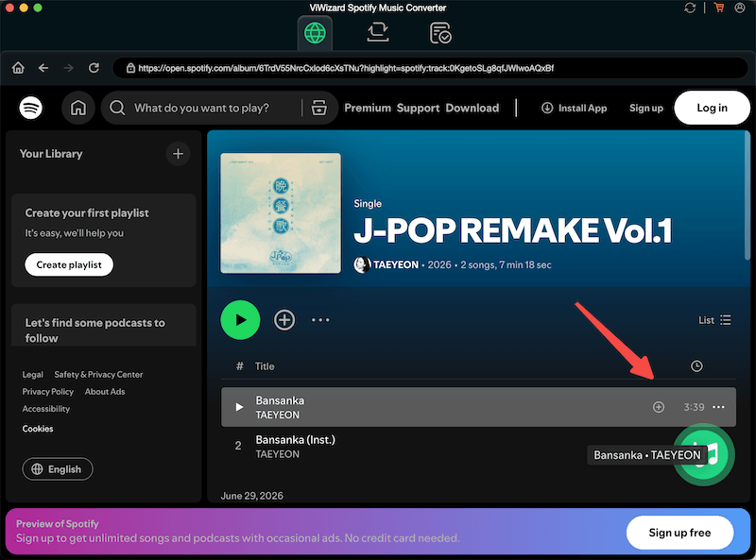The image size is (756, 560).
Task: Switch to the converting tab icon
Action: pos(377,32)
